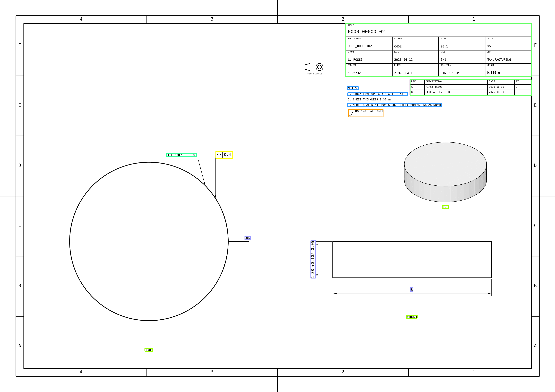Click the material value C45E
Viewport: 555px width, 392px height.
398,46
